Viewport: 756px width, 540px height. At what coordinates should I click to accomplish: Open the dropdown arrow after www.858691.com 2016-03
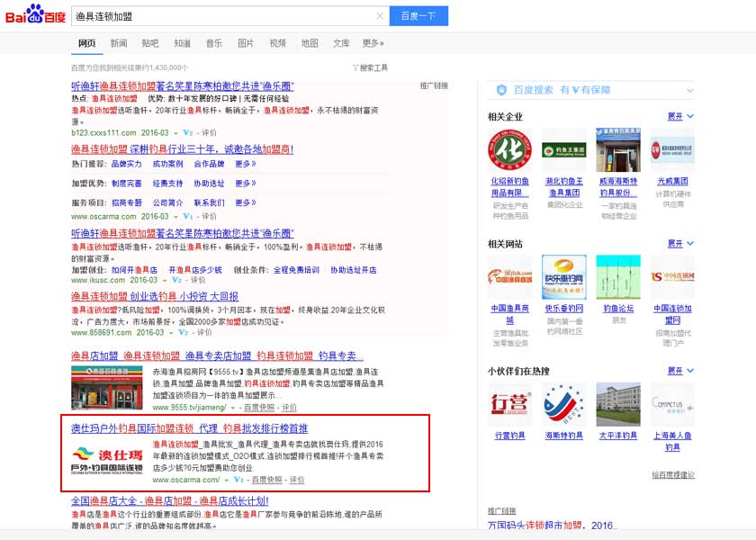click(x=171, y=333)
